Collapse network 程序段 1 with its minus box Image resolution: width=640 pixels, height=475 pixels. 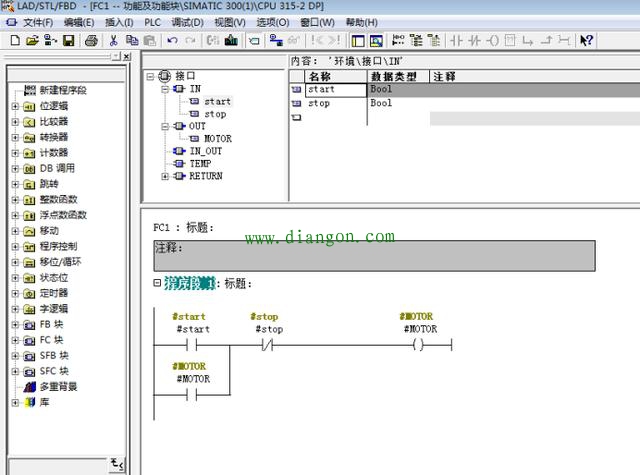point(157,283)
